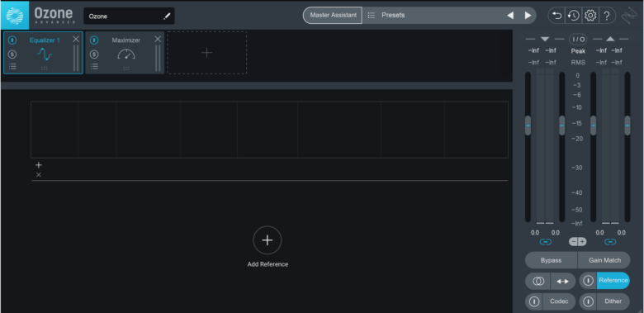Swap channels with the double-arrow icon
644x313 pixels.
coord(563,281)
